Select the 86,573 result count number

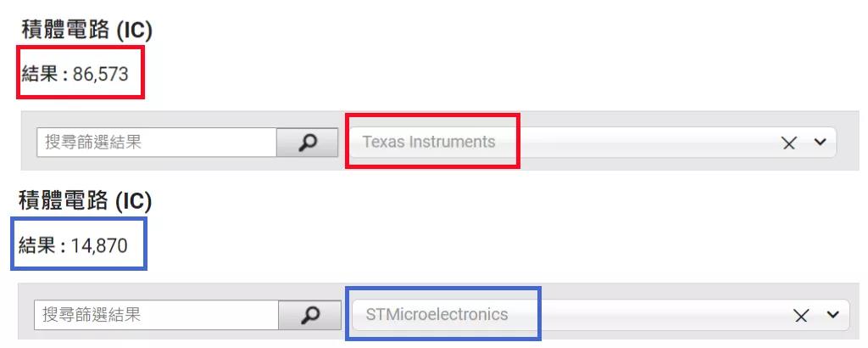(x=100, y=74)
